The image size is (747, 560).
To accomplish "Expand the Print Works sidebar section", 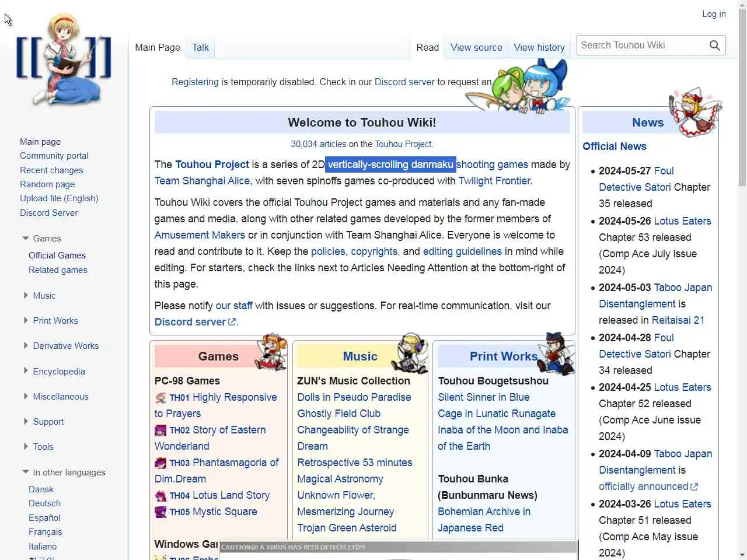I will tap(26, 320).
